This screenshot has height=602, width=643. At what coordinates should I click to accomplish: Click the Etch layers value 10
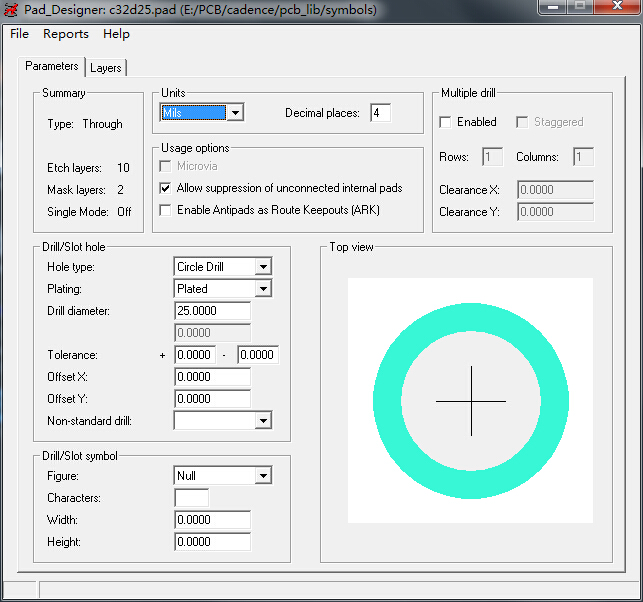tap(123, 168)
